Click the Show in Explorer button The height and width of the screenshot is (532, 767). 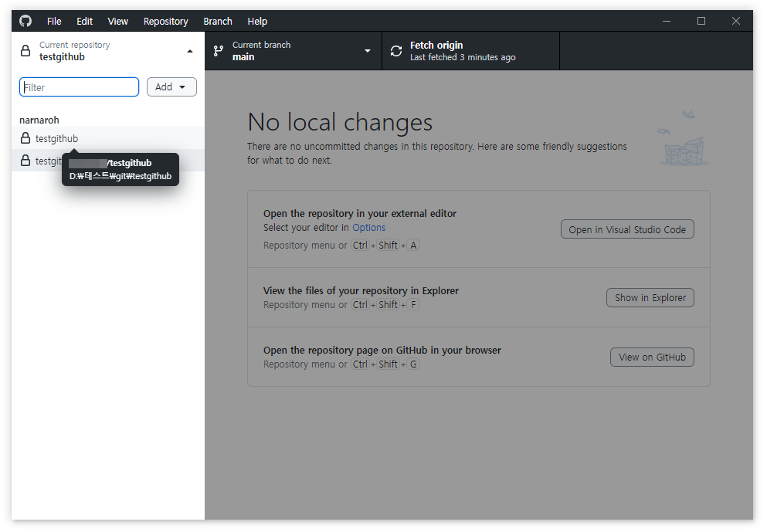tap(650, 298)
